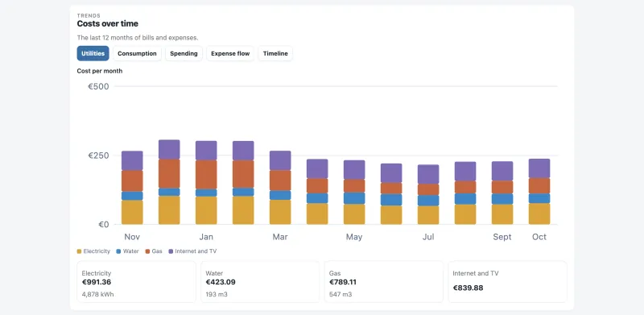Click the Oct axis label
Image resolution: width=644 pixels, height=315 pixels.
(539, 237)
